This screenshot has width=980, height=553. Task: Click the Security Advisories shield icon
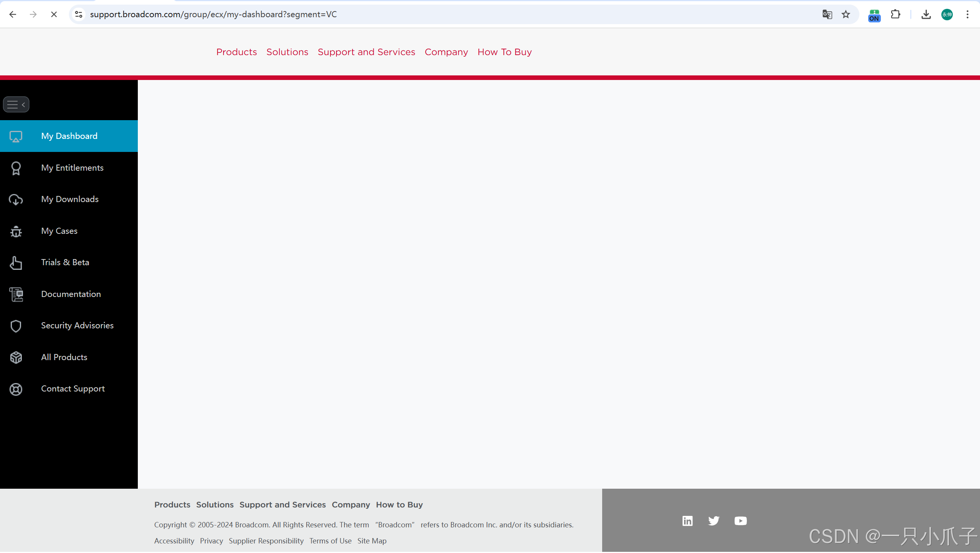pyautogui.click(x=16, y=326)
